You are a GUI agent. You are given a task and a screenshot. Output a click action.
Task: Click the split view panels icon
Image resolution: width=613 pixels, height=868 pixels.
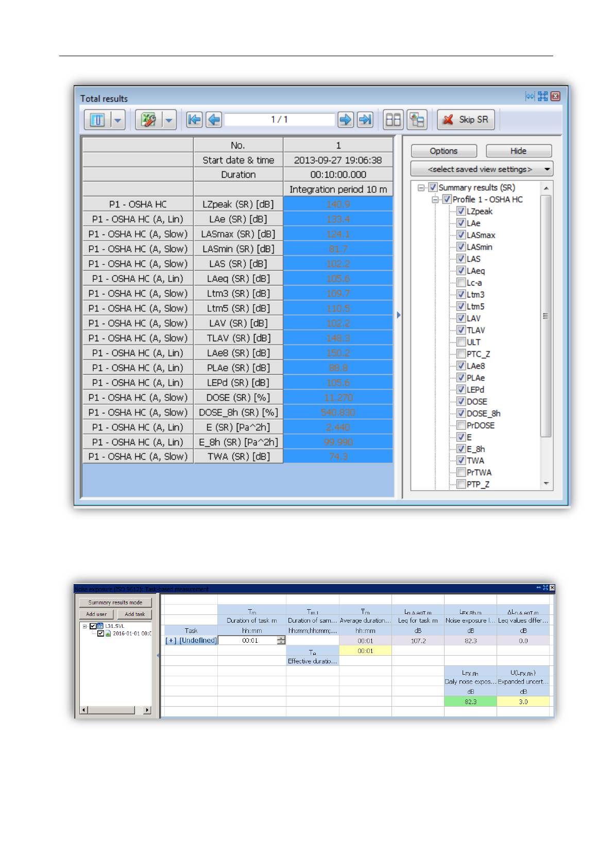393,120
